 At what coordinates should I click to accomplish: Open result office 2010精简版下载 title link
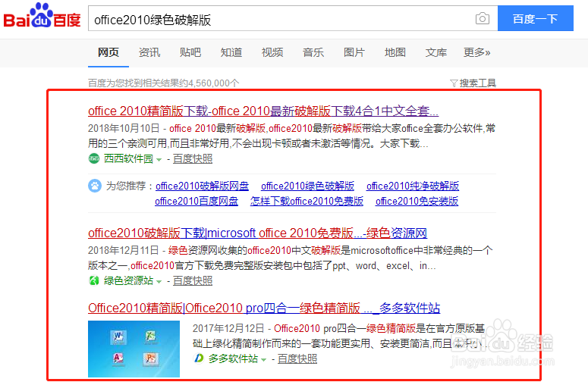point(263,111)
